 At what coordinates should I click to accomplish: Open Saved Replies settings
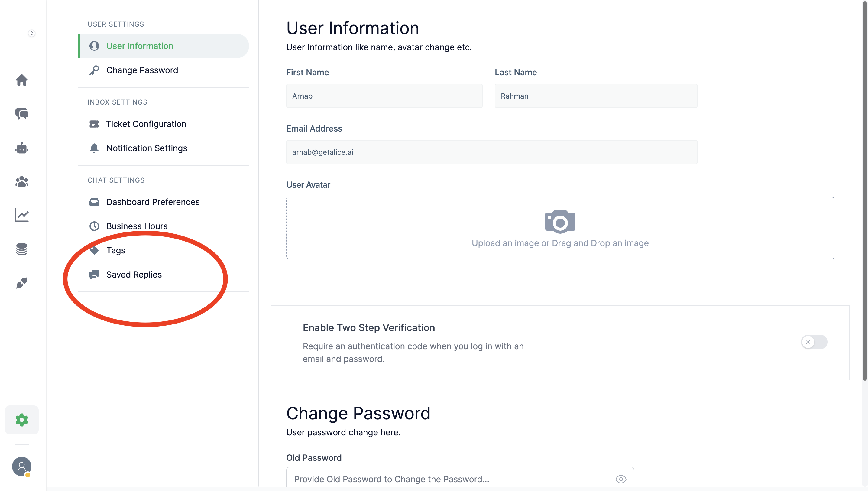[x=134, y=275]
